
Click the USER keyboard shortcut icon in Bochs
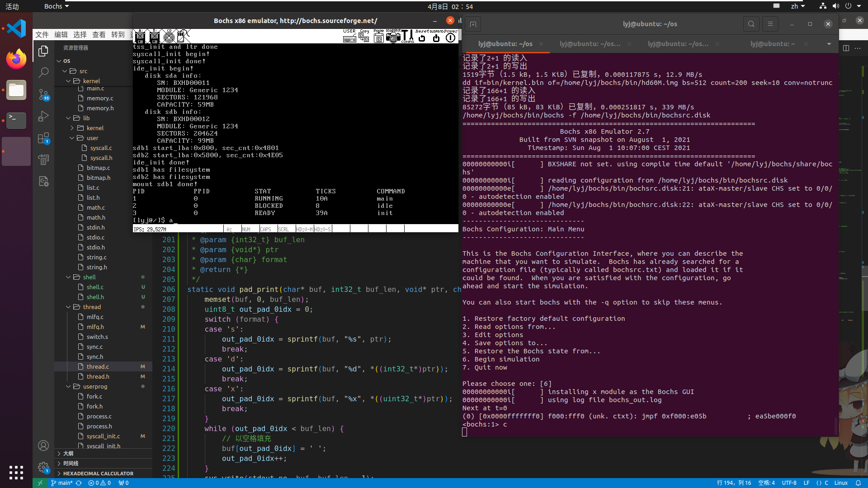(349, 36)
